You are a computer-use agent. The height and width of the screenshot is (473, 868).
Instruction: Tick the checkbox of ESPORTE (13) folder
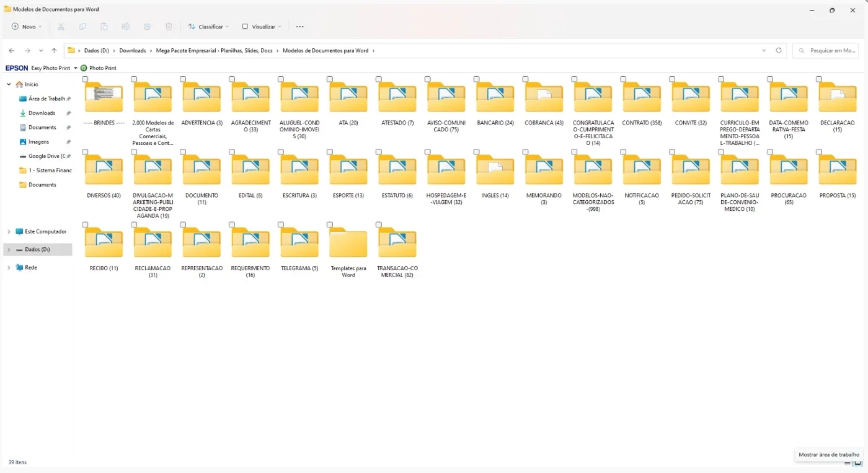click(330, 152)
